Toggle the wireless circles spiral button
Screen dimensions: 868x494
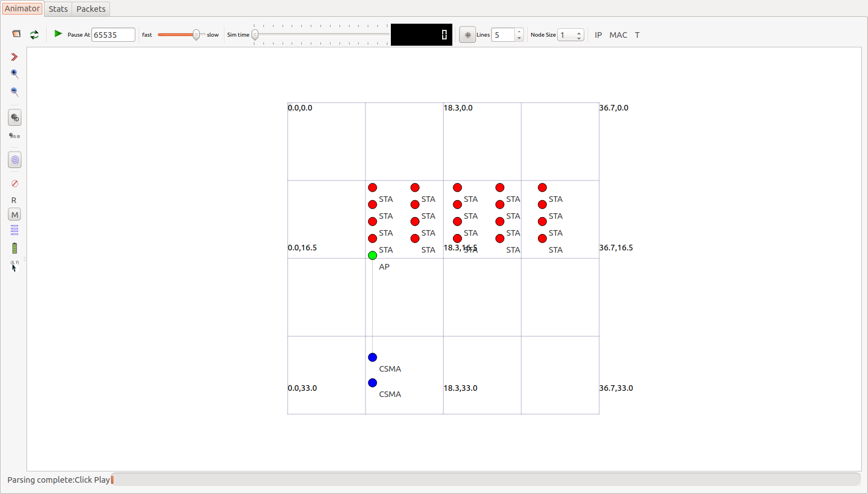tap(15, 160)
